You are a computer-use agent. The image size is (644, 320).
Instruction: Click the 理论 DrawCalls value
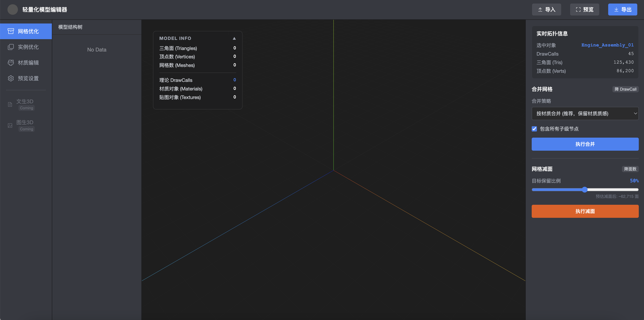pos(235,80)
